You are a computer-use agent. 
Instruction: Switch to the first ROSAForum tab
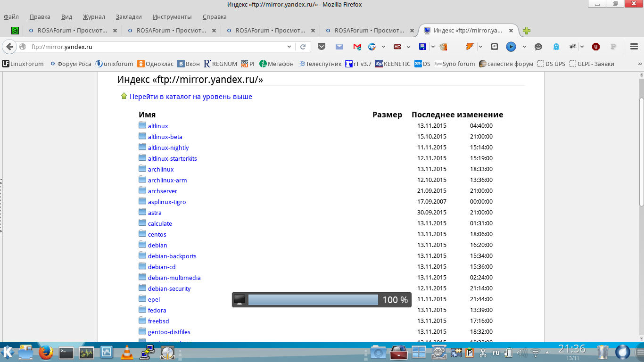[x=73, y=31]
